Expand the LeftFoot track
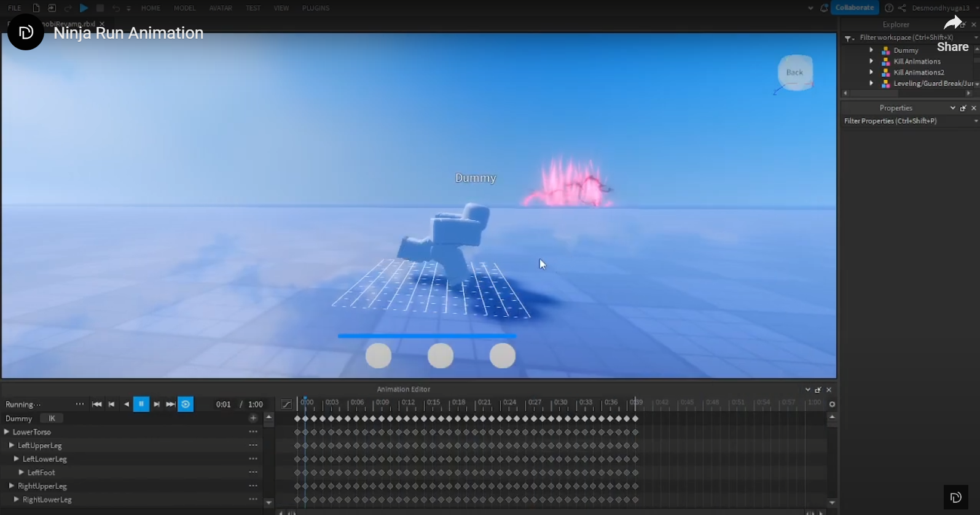Screen dimensions: 980x515 coord(22,472)
